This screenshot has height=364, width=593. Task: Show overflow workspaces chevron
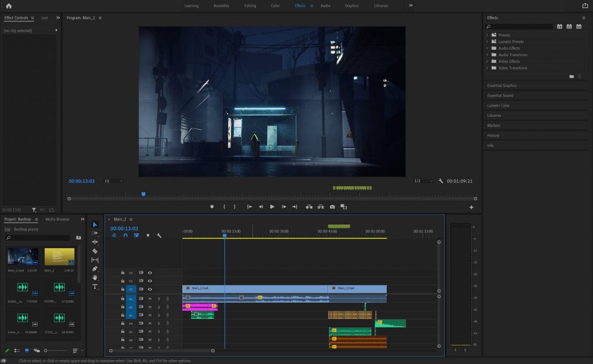(x=411, y=5)
